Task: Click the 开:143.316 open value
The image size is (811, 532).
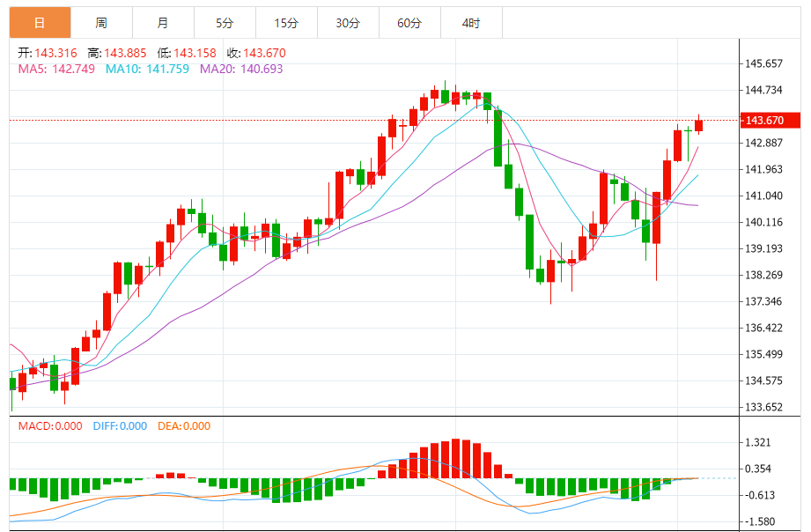Action: pyautogui.click(x=48, y=53)
